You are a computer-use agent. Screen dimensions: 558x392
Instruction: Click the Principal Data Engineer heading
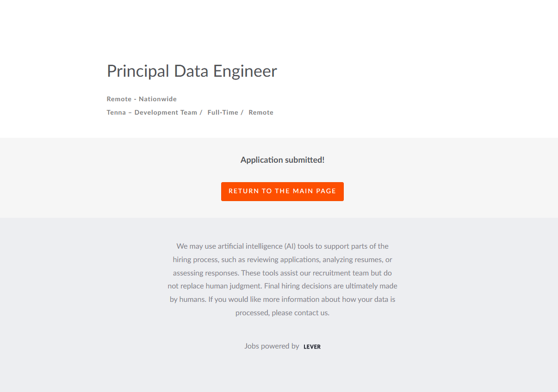(x=192, y=71)
